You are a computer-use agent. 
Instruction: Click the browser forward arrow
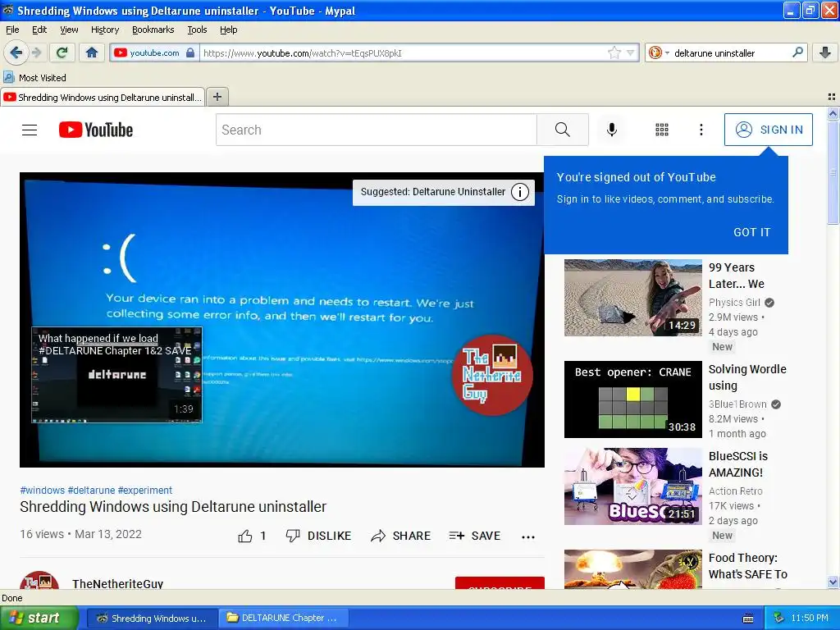pyautogui.click(x=36, y=52)
